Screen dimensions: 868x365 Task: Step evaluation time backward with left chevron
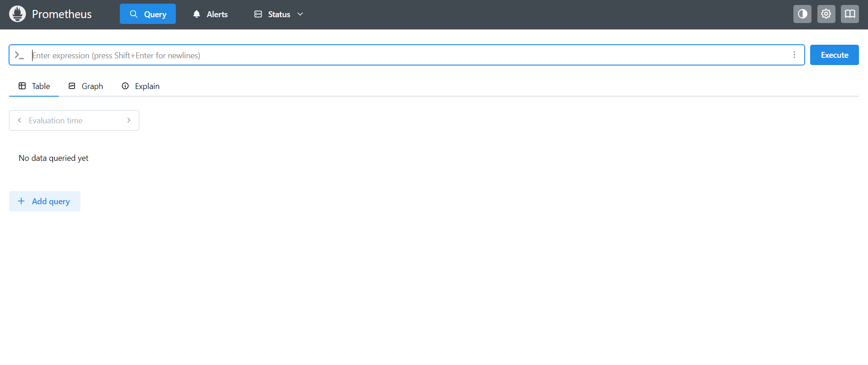(x=19, y=120)
